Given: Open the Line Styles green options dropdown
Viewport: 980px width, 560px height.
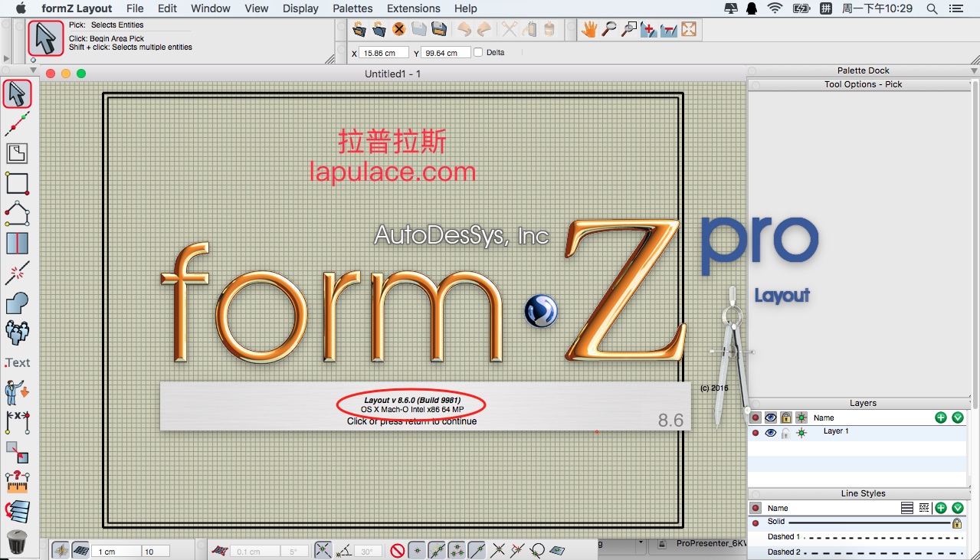Looking at the screenshot, I should pyautogui.click(x=958, y=508).
